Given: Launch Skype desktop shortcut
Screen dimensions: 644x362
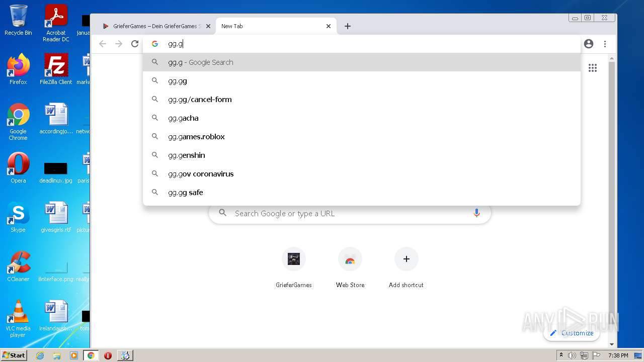Looking at the screenshot, I should (18, 217).
